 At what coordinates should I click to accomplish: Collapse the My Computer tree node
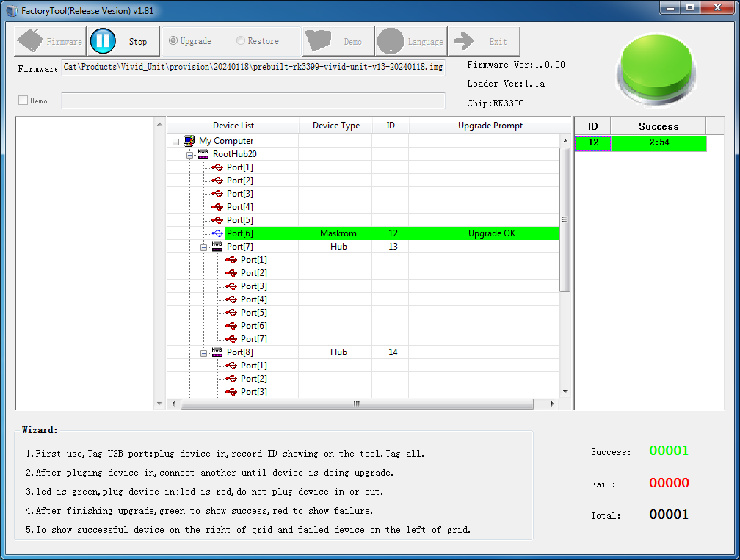tap(175, 141)
